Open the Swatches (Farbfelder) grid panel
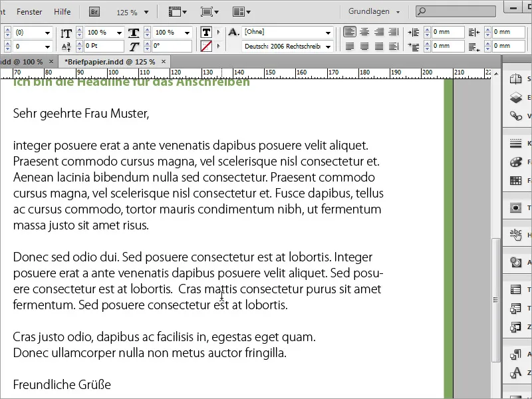The image size is (532, 399). (516, 180)
